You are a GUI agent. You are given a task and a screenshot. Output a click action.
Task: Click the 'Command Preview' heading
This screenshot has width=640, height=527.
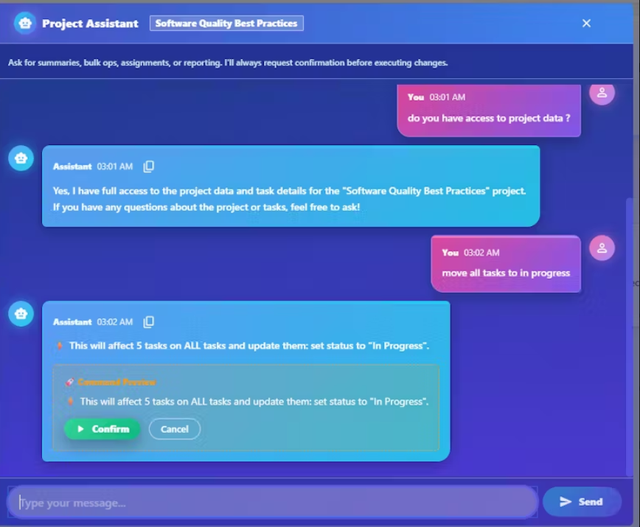[x=117, y=382]
